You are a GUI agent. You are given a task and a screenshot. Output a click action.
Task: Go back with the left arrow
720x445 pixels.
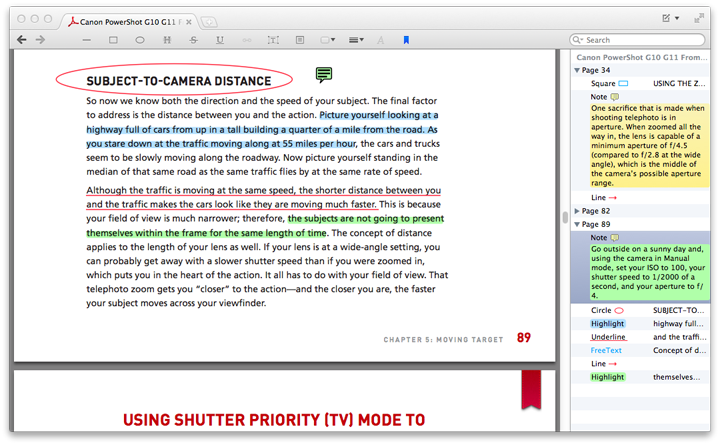[x=21, y=40]
